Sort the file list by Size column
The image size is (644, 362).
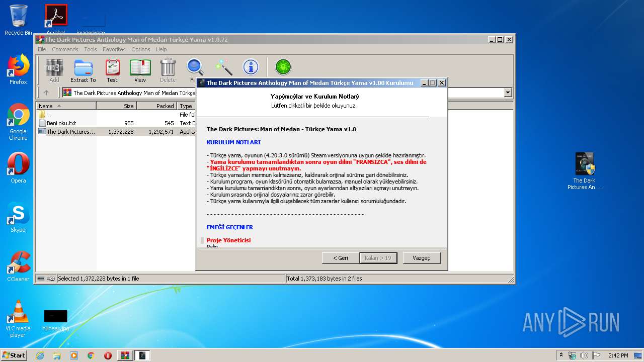116,106
